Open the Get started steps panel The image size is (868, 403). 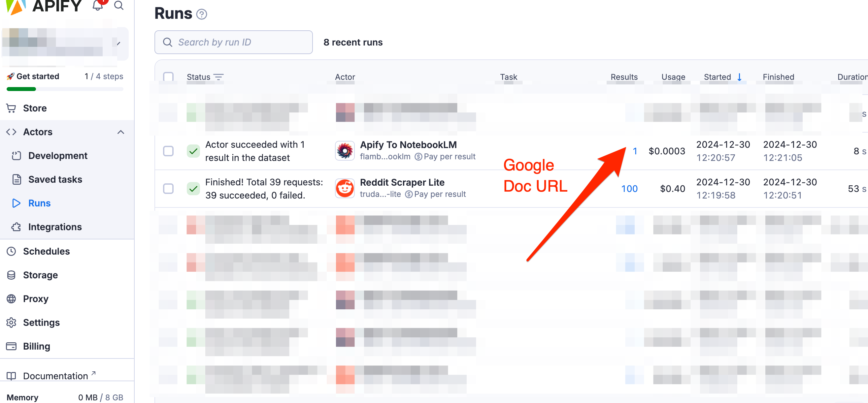coord(38,77)
